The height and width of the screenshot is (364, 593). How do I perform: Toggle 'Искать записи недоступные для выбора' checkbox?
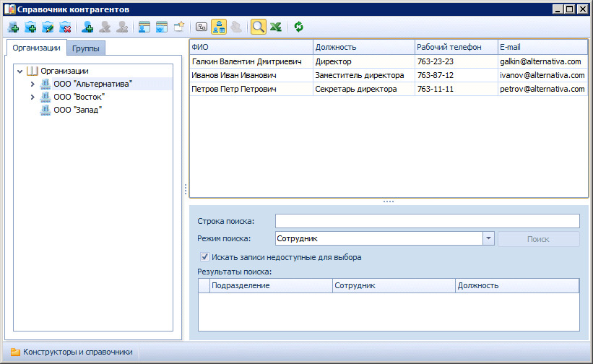[x=205, y=256]
